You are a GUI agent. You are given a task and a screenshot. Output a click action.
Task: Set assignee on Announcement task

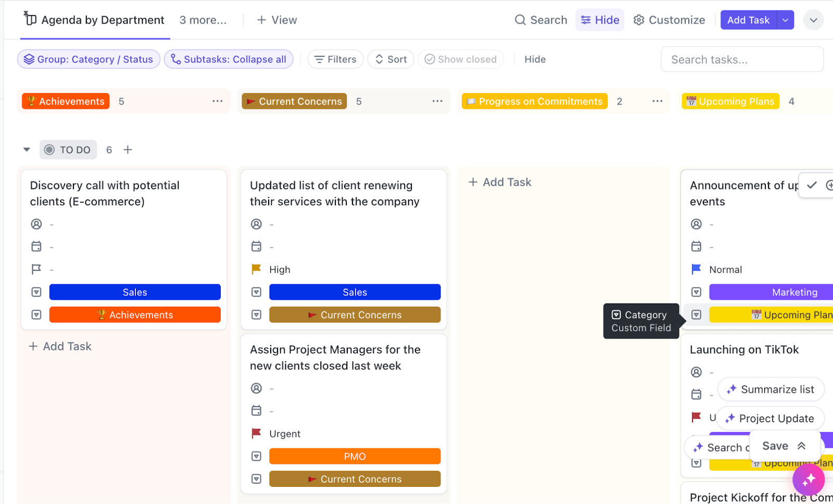pos(696,224)
